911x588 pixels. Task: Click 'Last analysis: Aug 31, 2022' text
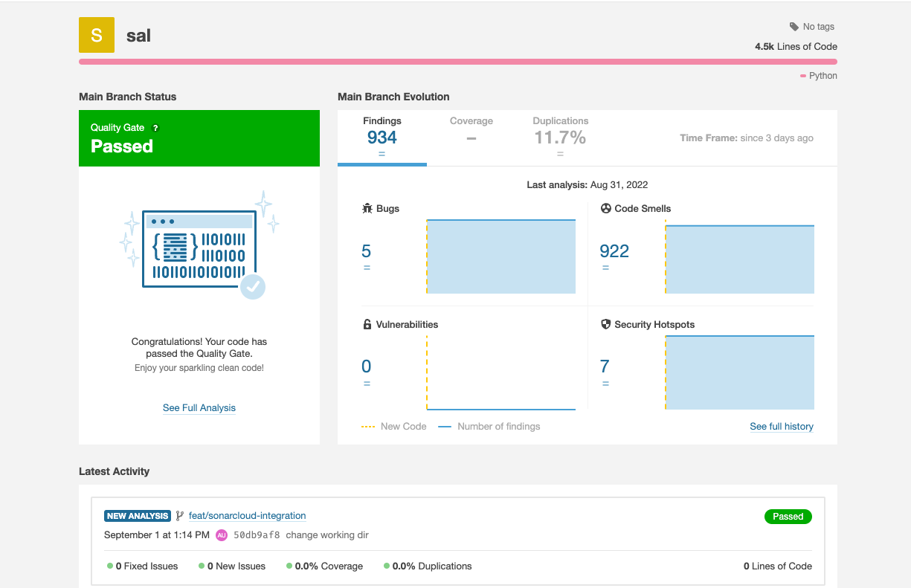pos(588,185)
